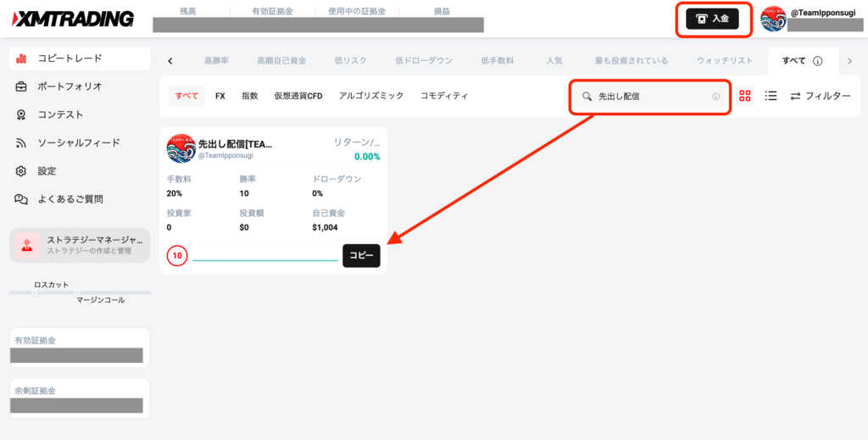Click the 余剰証拠金 box in the sidebar
Viewport: 868px width, 440px height.
point(80,398)
